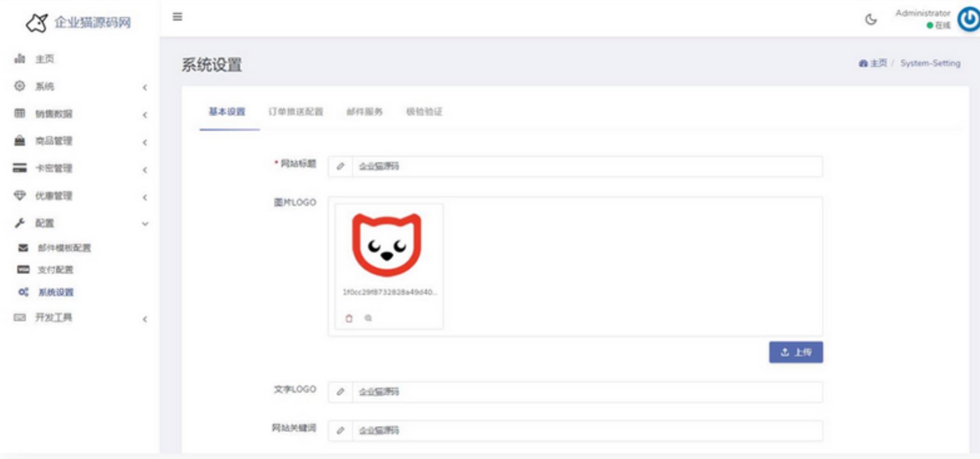The image size is (980, 459).
Task: Click the 优惠管理 diamond icon
Action: click(20, 195)
